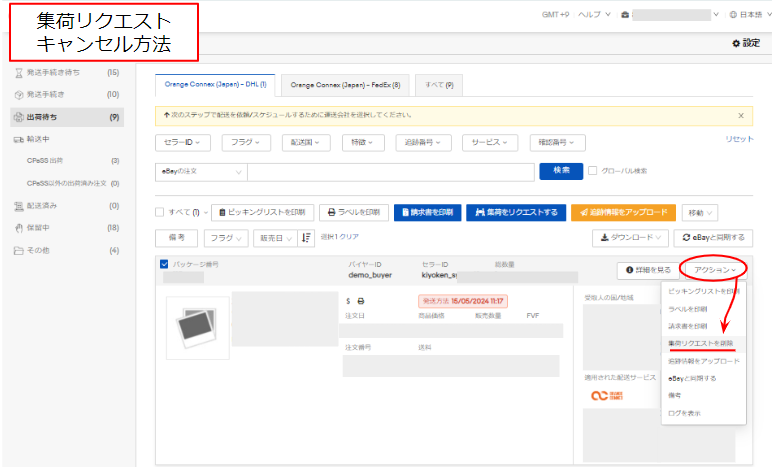Click the 配送済み icon in sidebar
This screenshot has height=467, width=780.
pos(18,206)
